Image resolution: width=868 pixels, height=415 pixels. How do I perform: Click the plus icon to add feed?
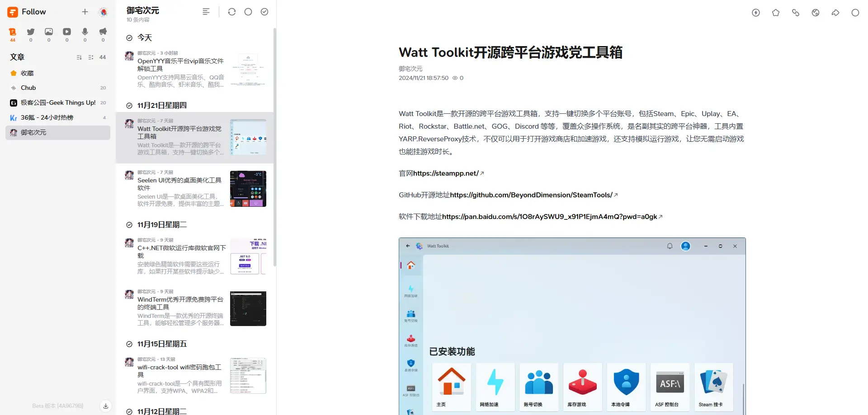pos(85,12)
